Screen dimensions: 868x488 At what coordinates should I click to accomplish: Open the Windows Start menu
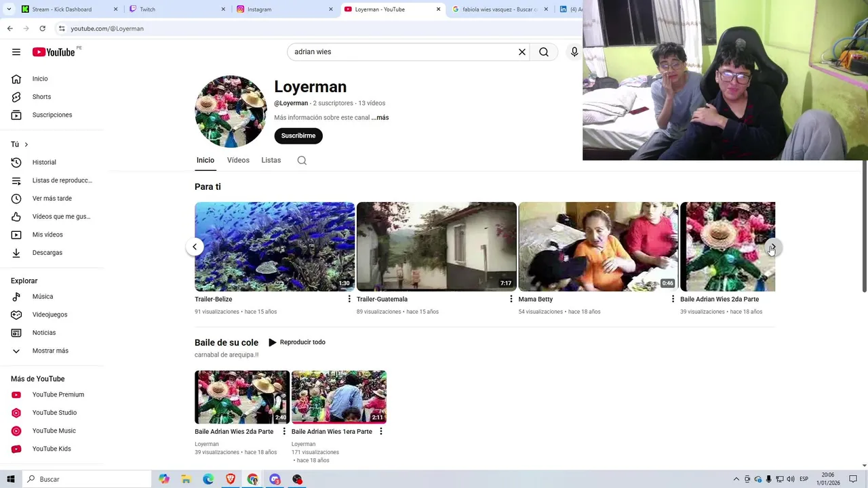[x=10, y=479]
